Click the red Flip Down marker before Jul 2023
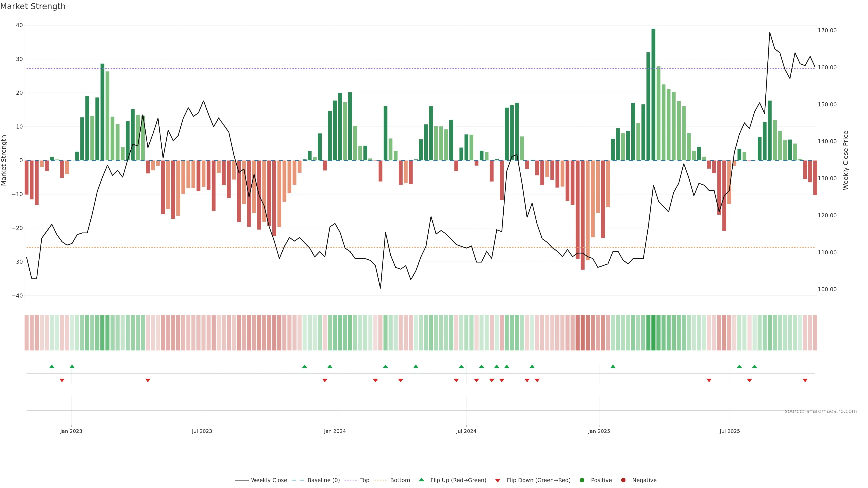Image resolution: width=868 pixels, height=488 pixels. [x=148, y=380]
